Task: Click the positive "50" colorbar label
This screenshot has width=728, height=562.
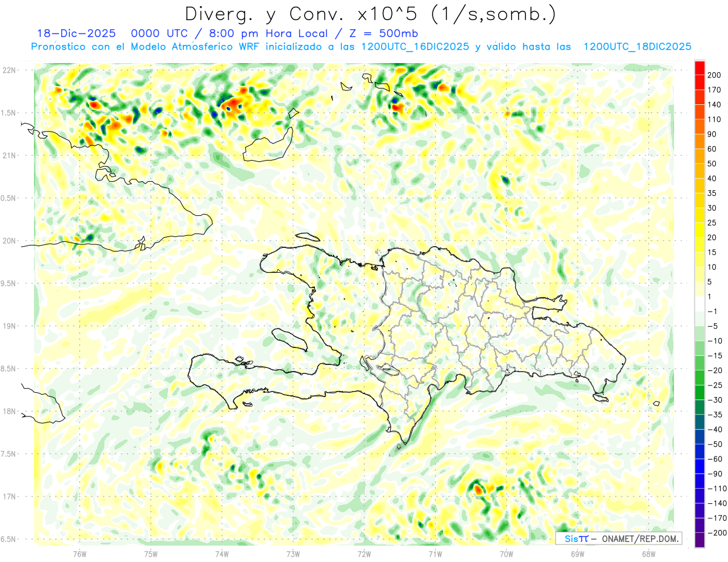Action: 713,164
